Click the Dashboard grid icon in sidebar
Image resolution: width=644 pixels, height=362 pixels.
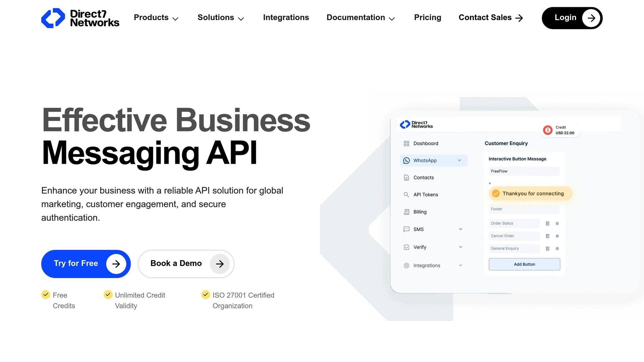click(x=406, y=144)
